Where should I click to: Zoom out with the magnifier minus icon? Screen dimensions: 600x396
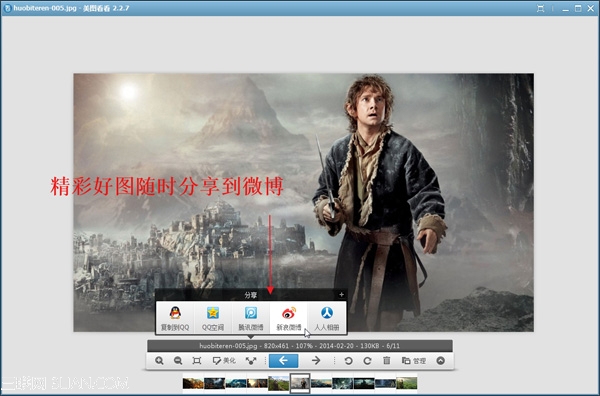click(178, 360)
